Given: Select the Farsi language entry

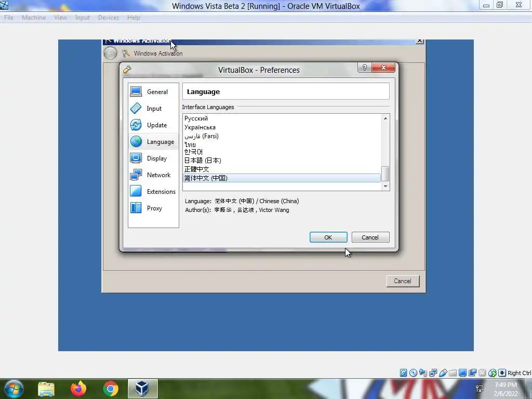Looking at the screenshot, I should 282,136.
